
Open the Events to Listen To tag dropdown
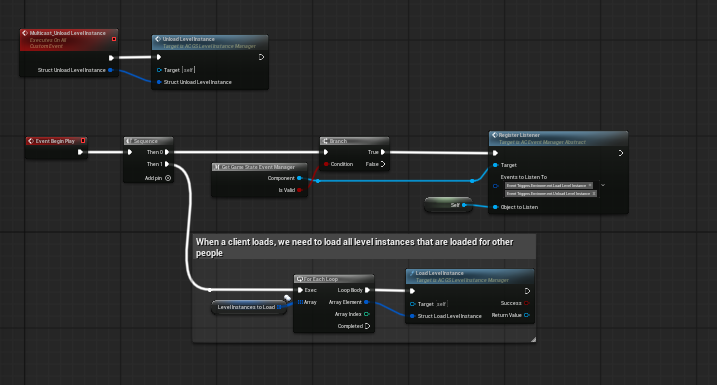click(x=603, y=185)
